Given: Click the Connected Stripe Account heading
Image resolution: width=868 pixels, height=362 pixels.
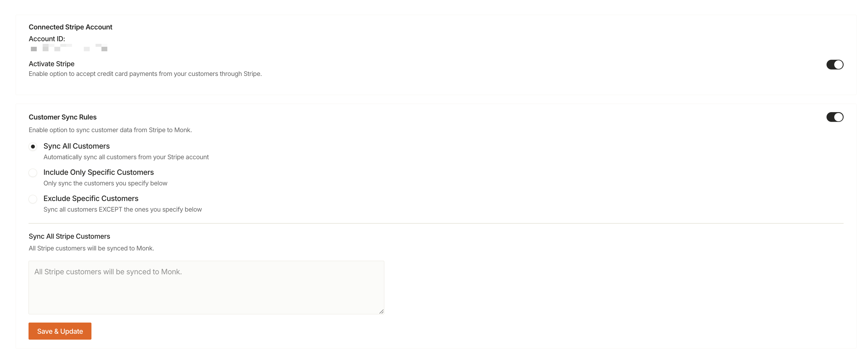Looking at the screenshot, I should tap(70, 27).
